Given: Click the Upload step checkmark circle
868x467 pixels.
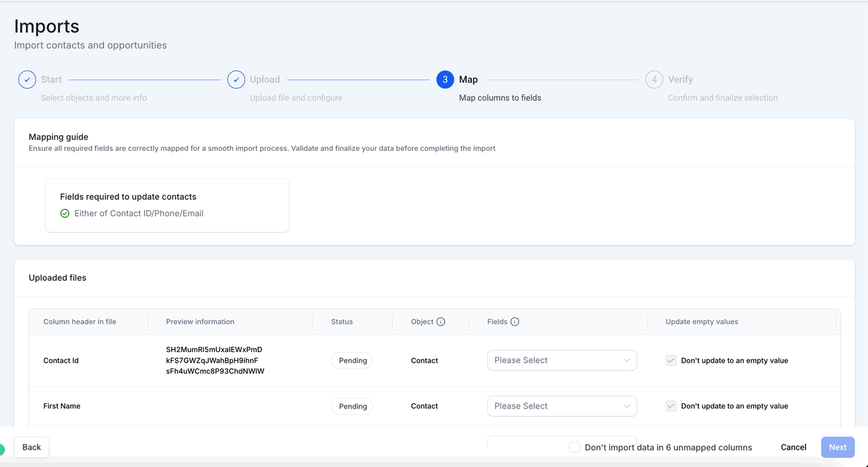Looking at the screenshot, I should [x=236, y=80].
